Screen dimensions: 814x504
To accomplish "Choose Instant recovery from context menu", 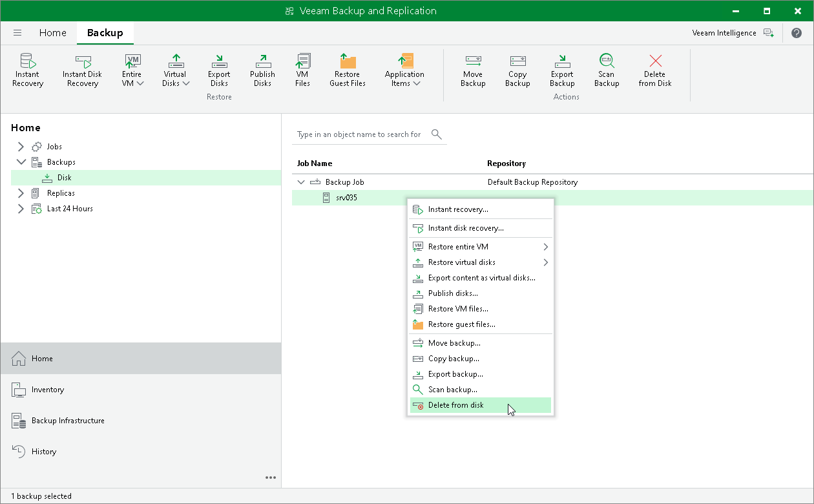I will (x=481, y=209).
